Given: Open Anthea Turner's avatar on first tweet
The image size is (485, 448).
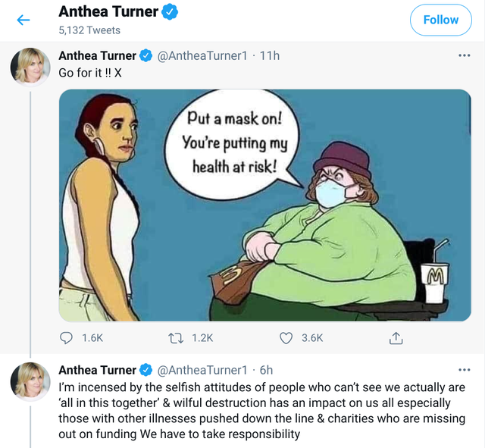Looking at the screenshot, I should (x=30, y=68).
